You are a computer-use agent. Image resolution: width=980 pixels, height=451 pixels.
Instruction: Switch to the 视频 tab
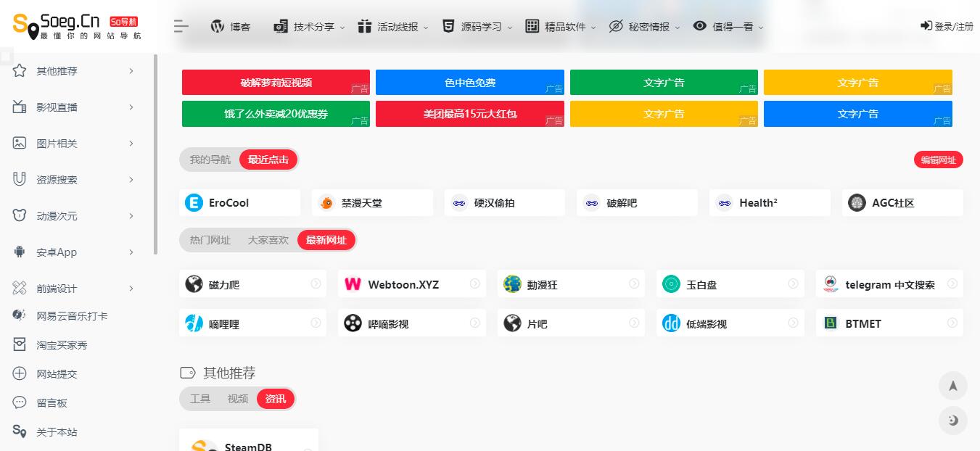238,399
